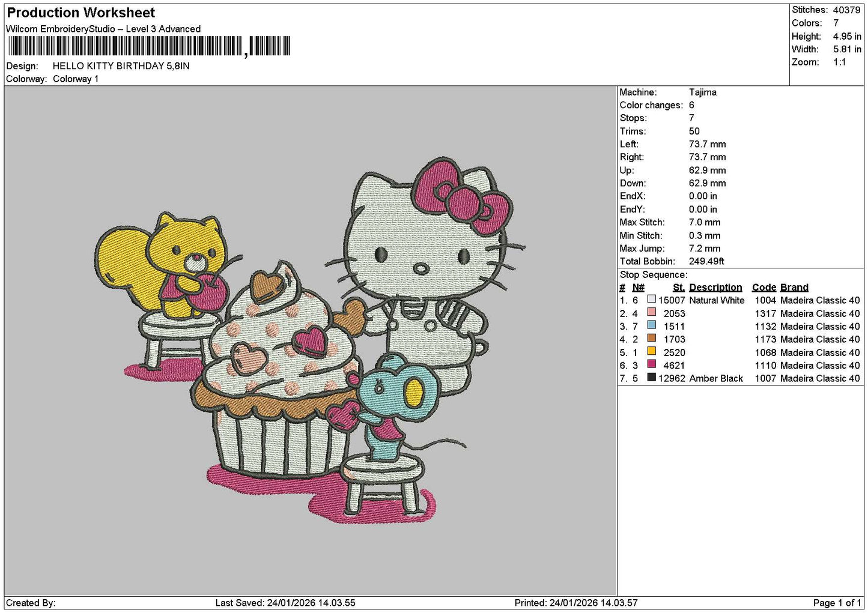Click the 'Code' column header

pyautogui.click(x=764, y=288)
